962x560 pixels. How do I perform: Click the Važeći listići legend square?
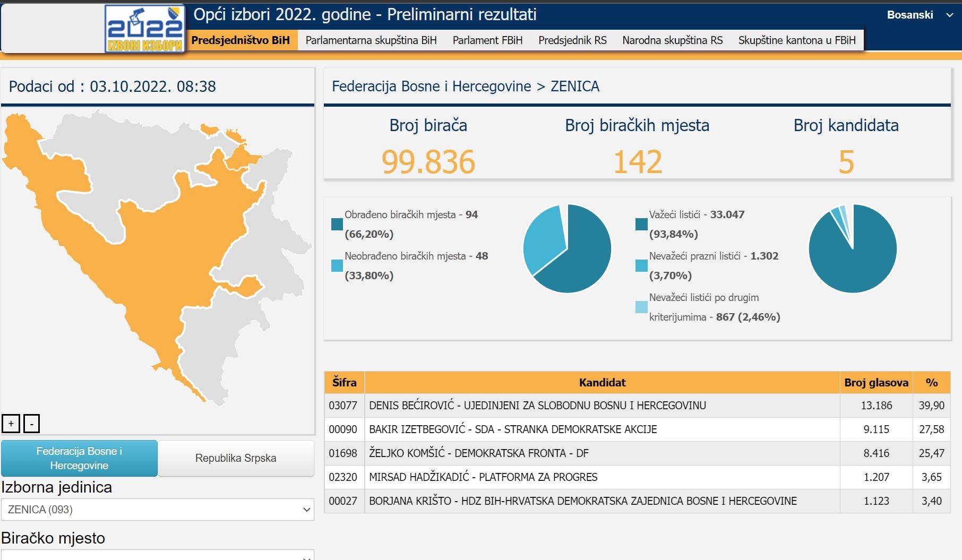tap(641, 224)
